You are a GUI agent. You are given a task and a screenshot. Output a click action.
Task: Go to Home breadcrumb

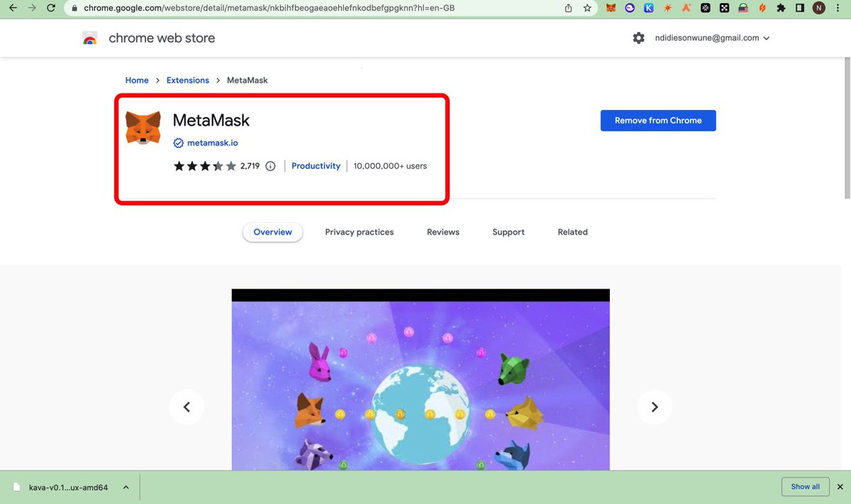click(137, 80)
